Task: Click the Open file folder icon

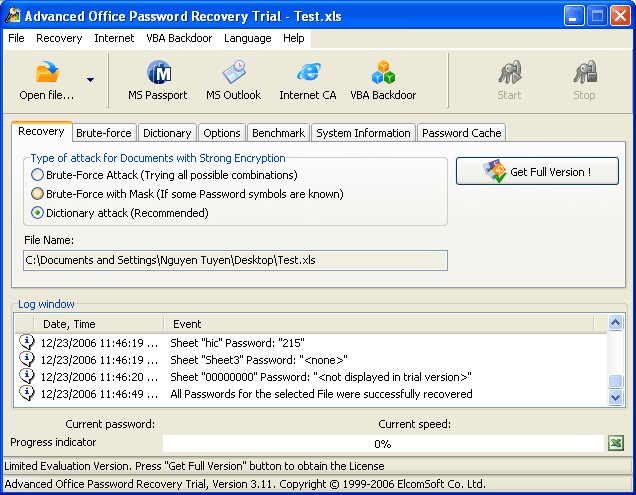Action: click(47, 73)
